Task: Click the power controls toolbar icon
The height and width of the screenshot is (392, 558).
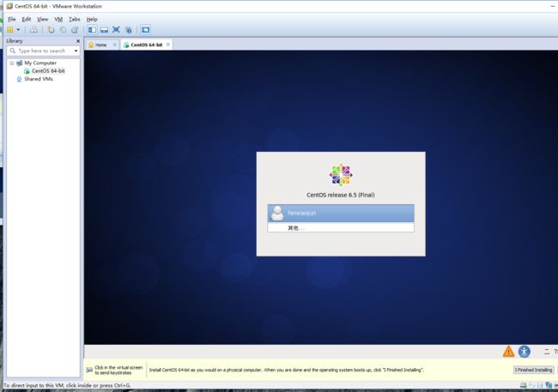Action: (9, 29)
